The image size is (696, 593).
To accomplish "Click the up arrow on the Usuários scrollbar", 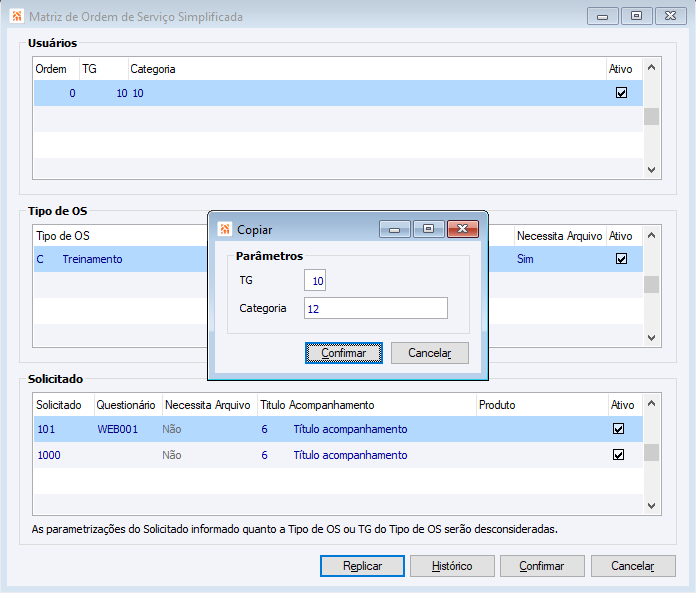I will pyautogui.click(x=651, y=67).
